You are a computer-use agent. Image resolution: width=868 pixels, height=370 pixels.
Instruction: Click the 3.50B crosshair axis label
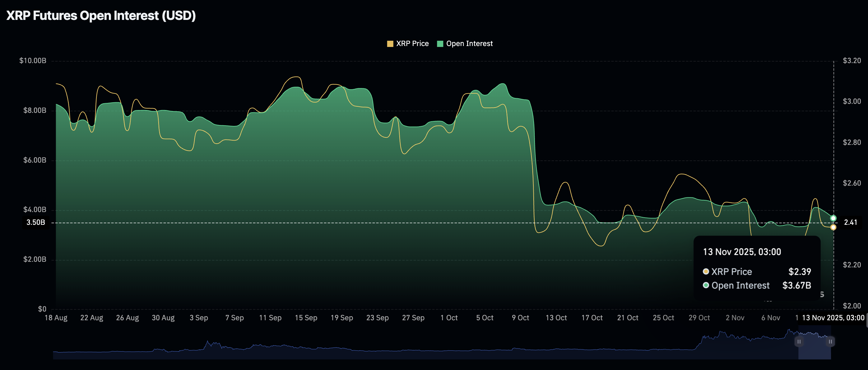(x=36, y=222)
